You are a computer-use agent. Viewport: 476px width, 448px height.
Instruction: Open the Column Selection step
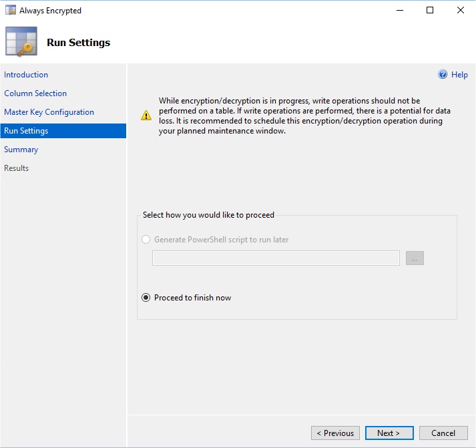(35, 93)
